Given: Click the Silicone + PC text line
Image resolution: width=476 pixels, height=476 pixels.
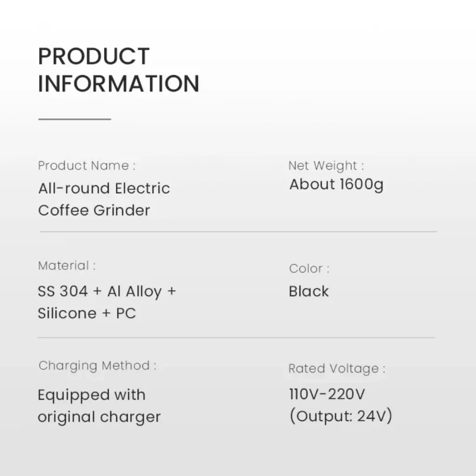Looking at the screenshot, I should pos(87,313).
